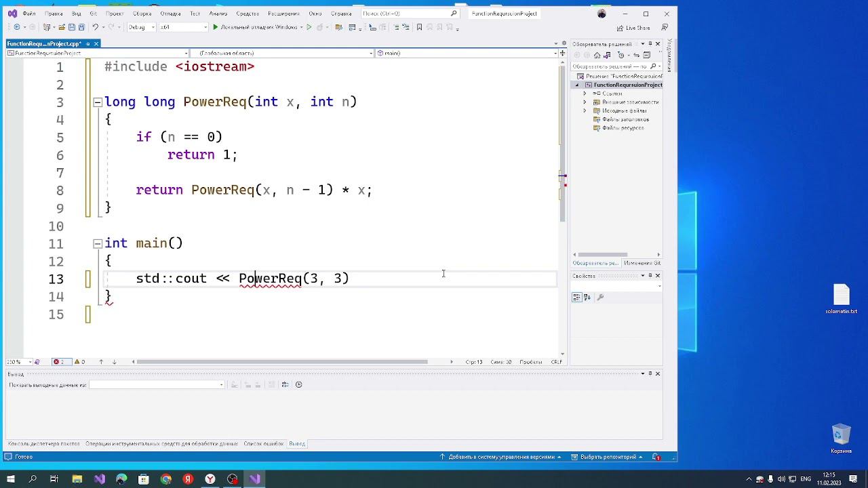Open Show output from dropdown
This screenshot has height=488, width=868.
point(157,384)
